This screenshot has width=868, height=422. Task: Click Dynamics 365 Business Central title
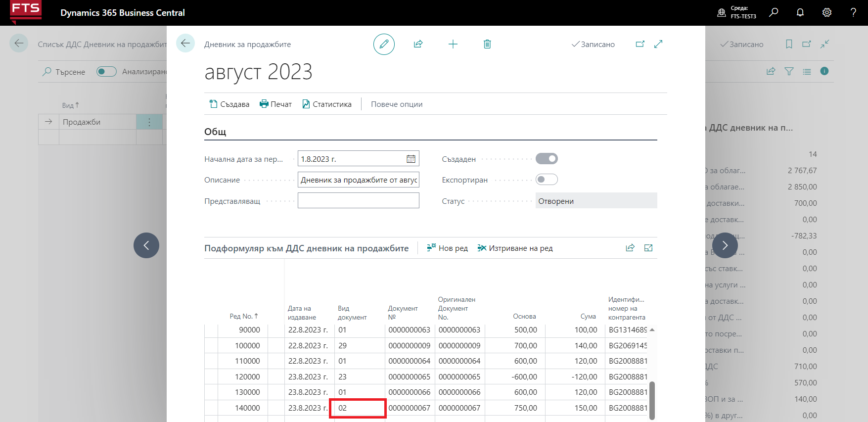coord(123,13)
